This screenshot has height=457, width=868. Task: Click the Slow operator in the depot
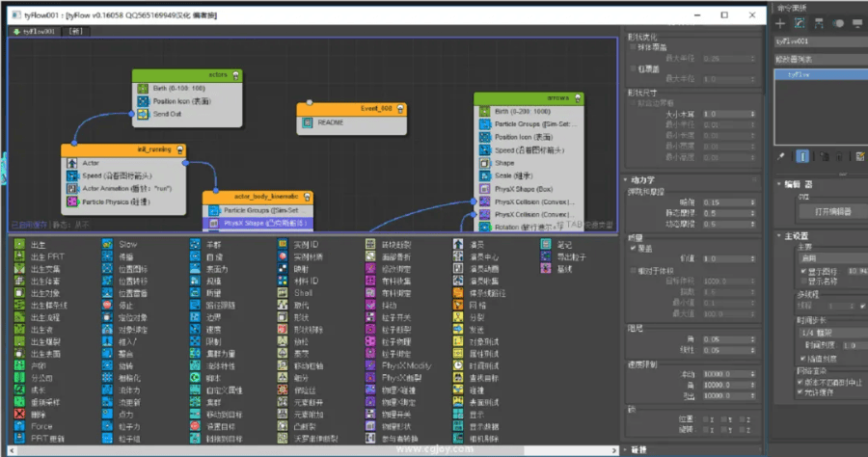127,245
